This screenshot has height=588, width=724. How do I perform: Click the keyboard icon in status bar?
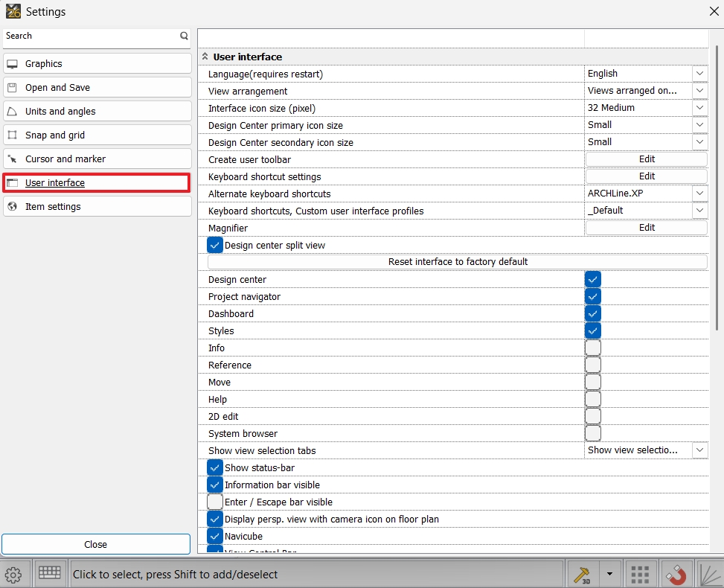50,573
